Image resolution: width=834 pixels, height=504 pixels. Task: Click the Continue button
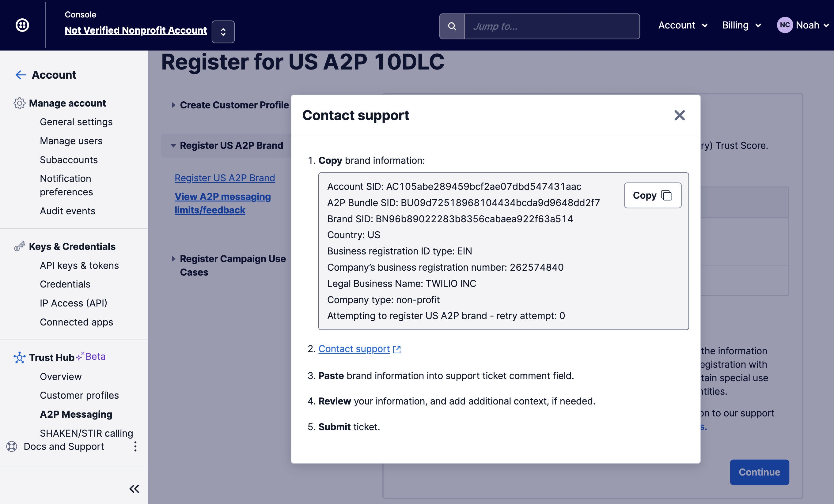[759, 472]
